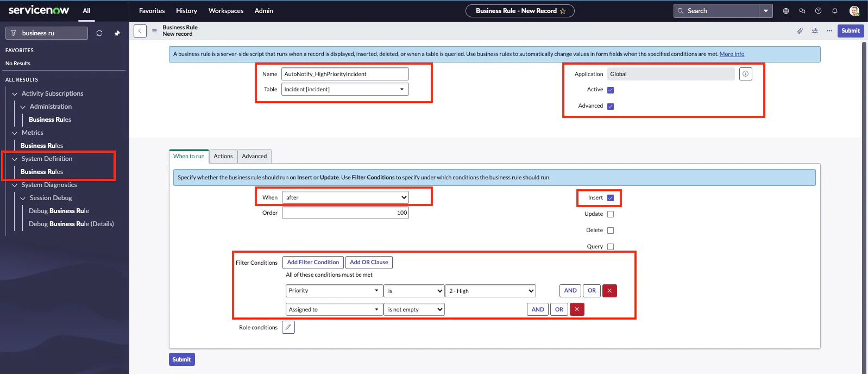The image size is (868, 374).
Task: Click Add Filter Condition button
Action: (313, 263)
